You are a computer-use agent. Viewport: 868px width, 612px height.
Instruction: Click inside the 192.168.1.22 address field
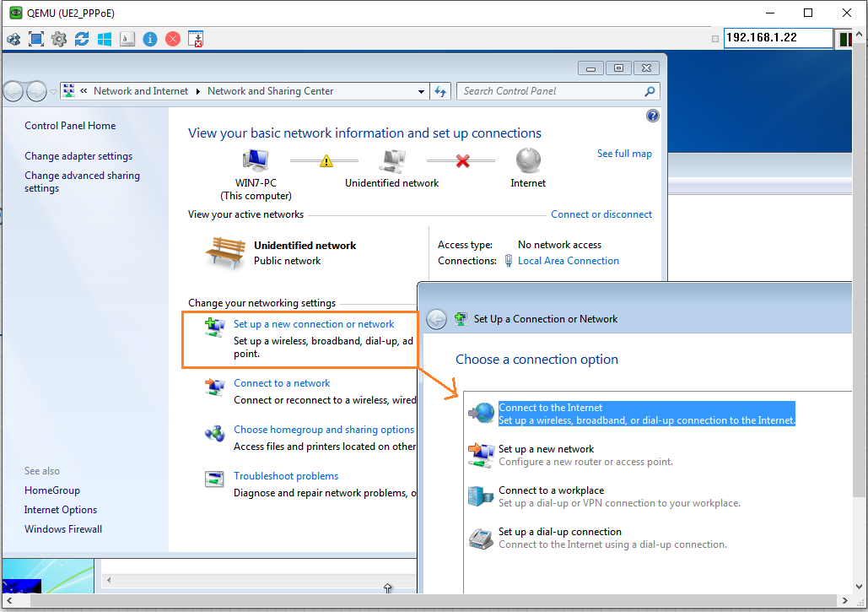pyautogui.click(x=776, y=38)
